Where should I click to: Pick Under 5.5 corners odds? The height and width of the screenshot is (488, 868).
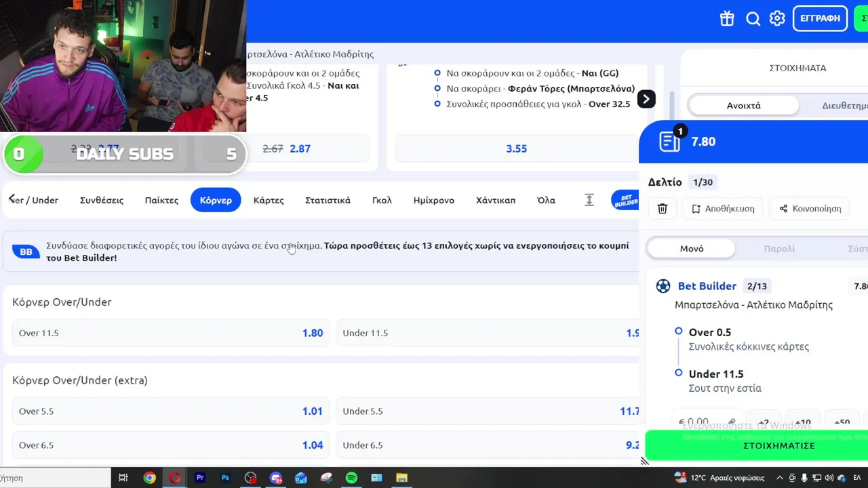point(488,411)
